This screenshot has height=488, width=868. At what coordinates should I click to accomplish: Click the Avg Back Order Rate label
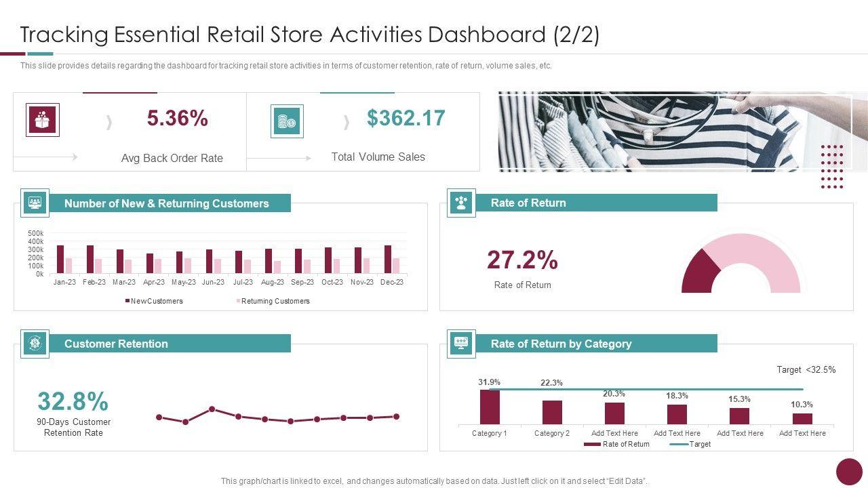[x=172, y=158]
